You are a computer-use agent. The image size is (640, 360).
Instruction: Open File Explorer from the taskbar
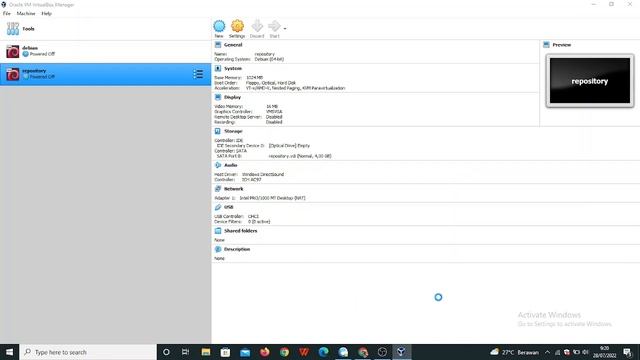206,352
